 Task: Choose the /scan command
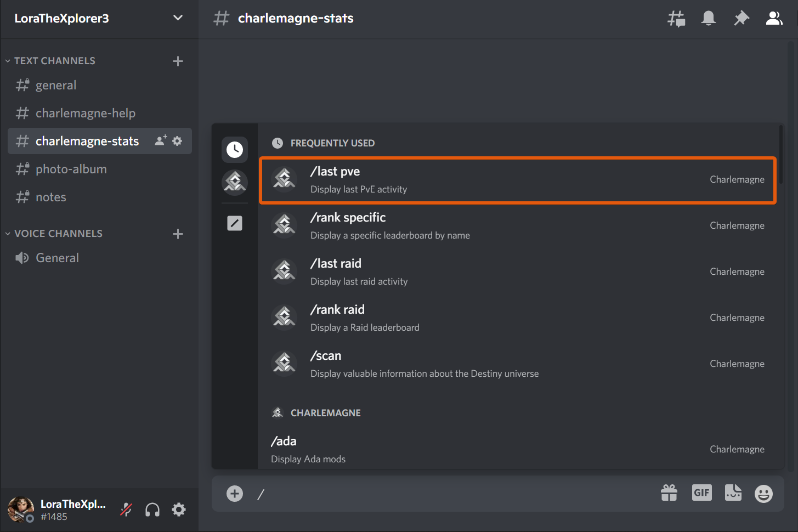click(x=518, y=364)
